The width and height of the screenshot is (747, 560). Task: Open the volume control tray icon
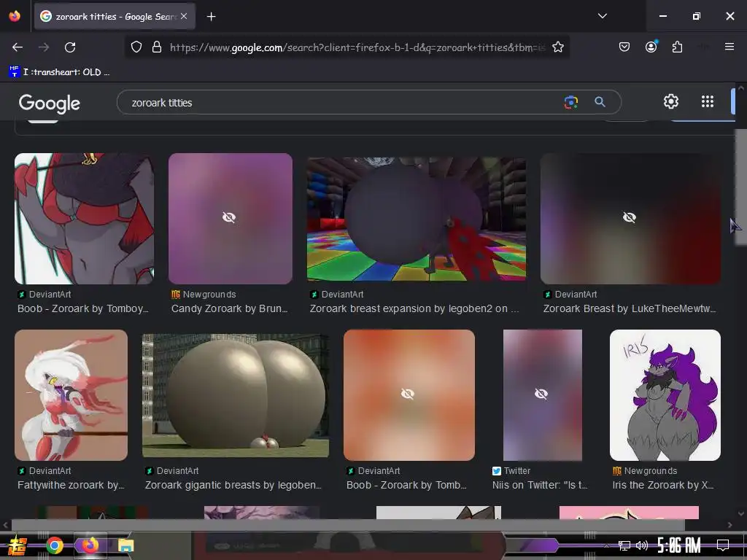642,545
